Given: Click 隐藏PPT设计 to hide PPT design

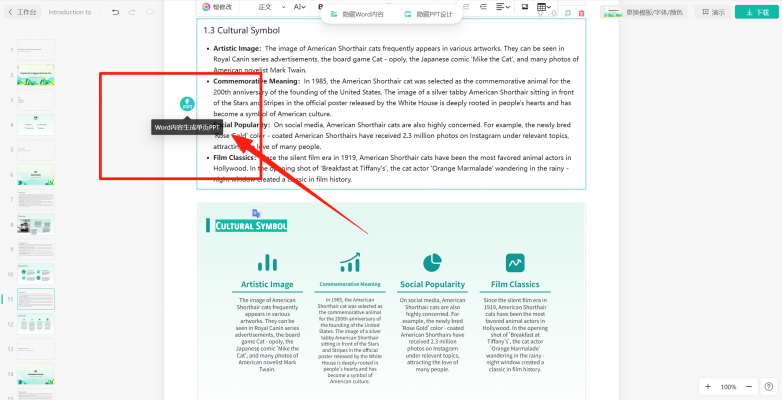Looking at the screenshot, I should point(428,14).
